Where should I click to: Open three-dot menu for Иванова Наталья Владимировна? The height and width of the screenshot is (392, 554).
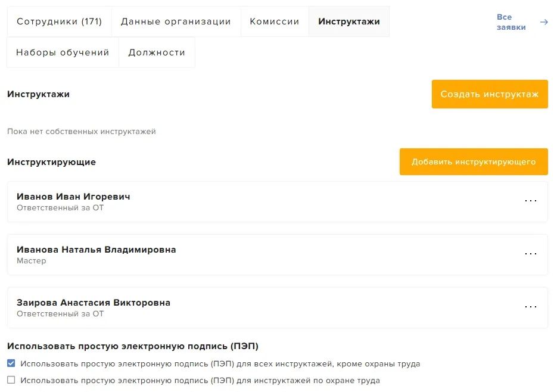pyautogui.click(x=531, y=254)
